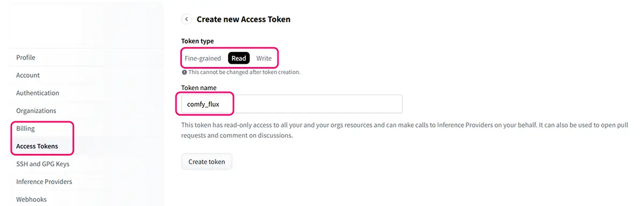The width and height of the screenshot is (644, 206).
Task: Click the read-only access description text
Action: 405,130
